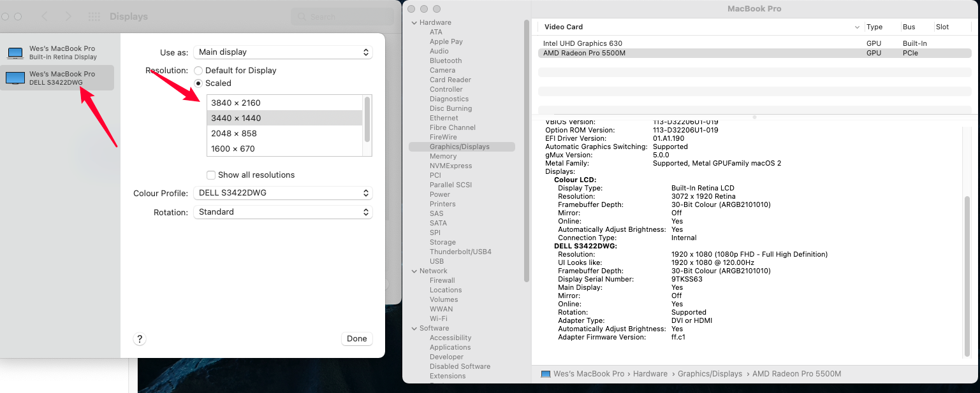Viewport: 980px width, 393px height.
Task: Select the DELL S3422DWG monitor icon
Action: [x=15, y=78]
